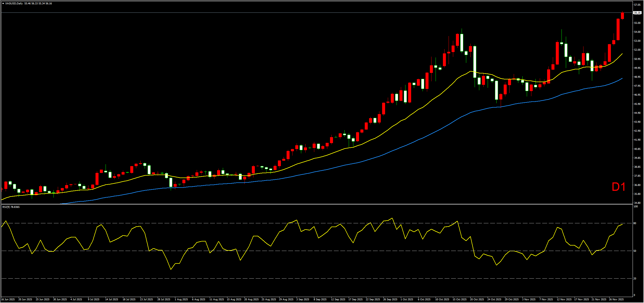This screenshot has width=644, height=303.
Task: Click the 14 Jul 2025 date label
Action: (x=112, y=299)
